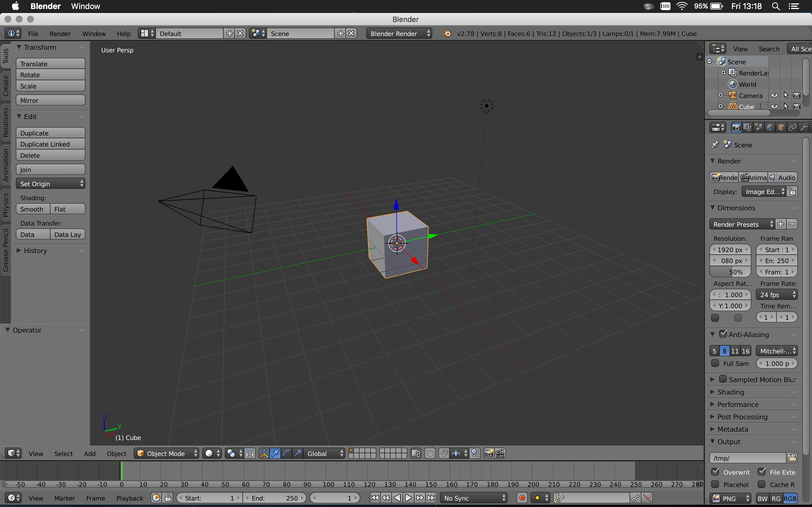Screen dimensions: 812x507
Task: Browse output path with folder icon
Action: [x=792, y=458]
